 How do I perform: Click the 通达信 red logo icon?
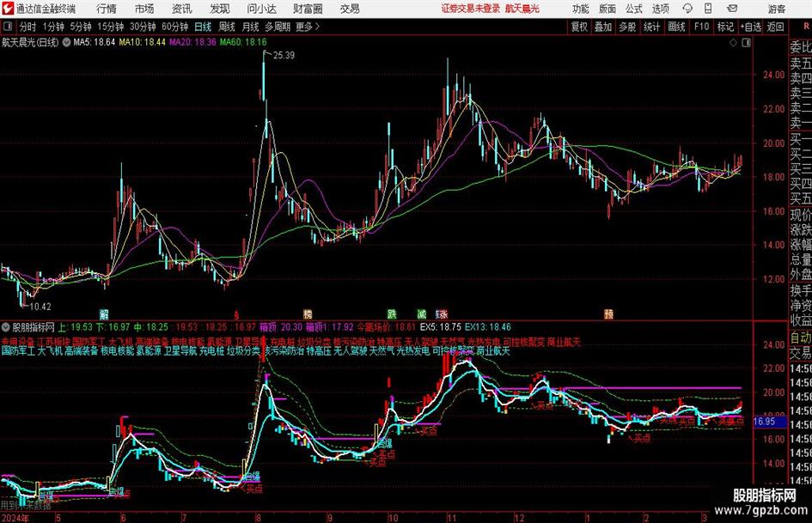tap(7, 9)
